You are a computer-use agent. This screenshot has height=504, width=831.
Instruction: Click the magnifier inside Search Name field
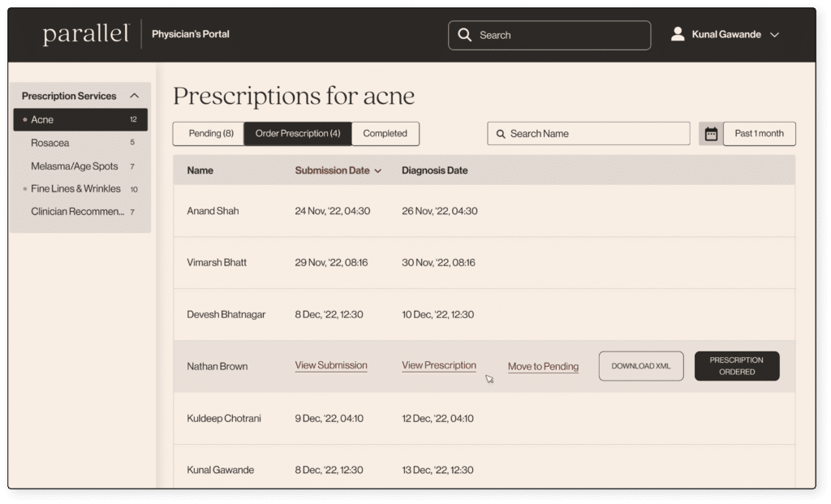[x=502, y=133]
